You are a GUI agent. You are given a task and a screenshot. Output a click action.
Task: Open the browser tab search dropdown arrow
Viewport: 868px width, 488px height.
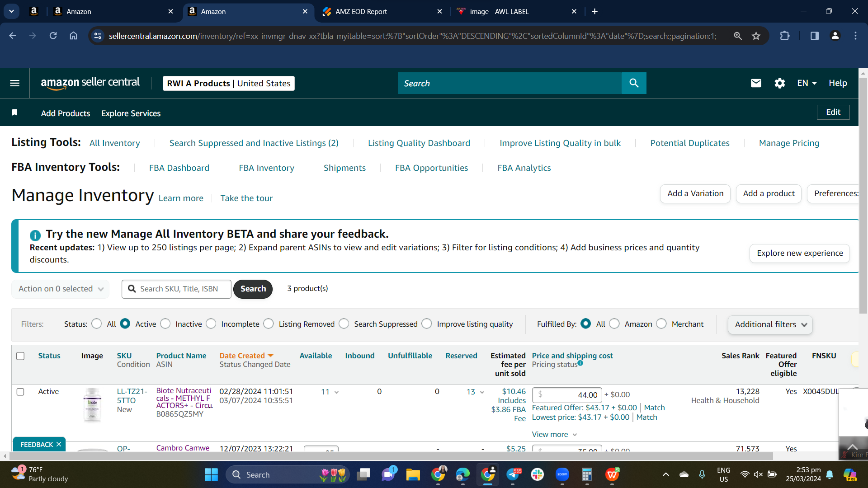point(11,11)
